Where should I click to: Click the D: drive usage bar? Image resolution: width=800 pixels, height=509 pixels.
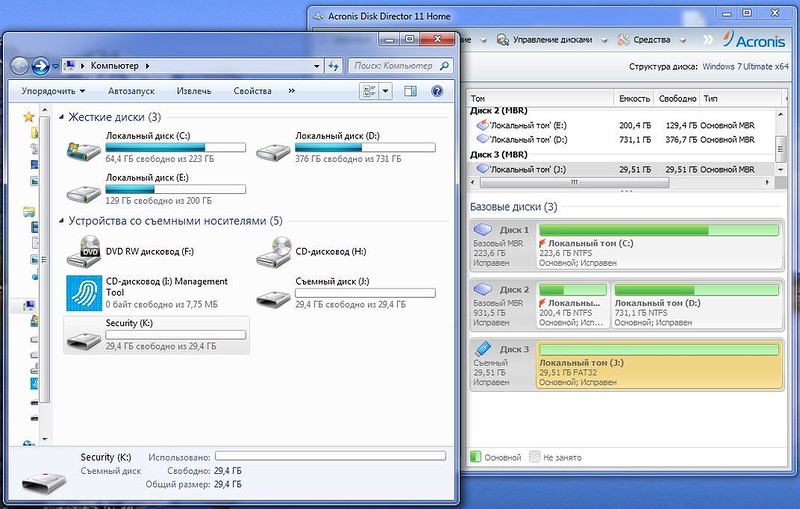click(x=365, y=147)
